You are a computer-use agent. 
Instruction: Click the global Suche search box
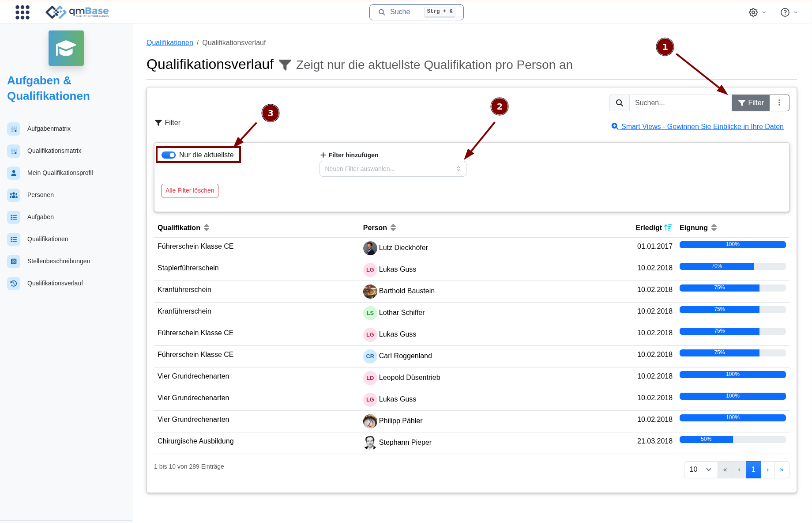pos(417,12)
